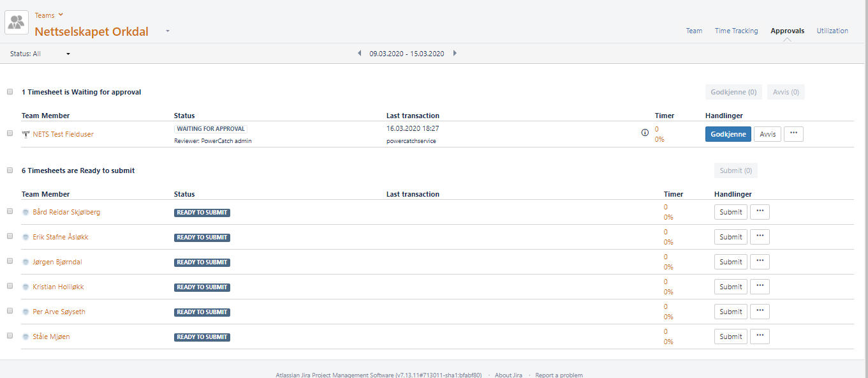Tick the checkbox for Erik Stafne Åsløkk
Screen dimensions: 868x378
10,236
